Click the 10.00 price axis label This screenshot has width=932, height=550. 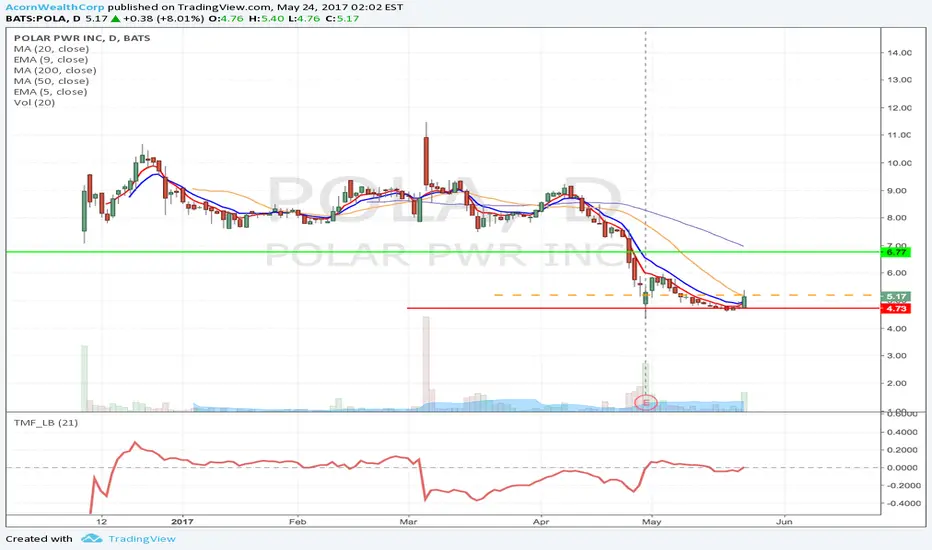pyautogui.click(x=899, y=163)
